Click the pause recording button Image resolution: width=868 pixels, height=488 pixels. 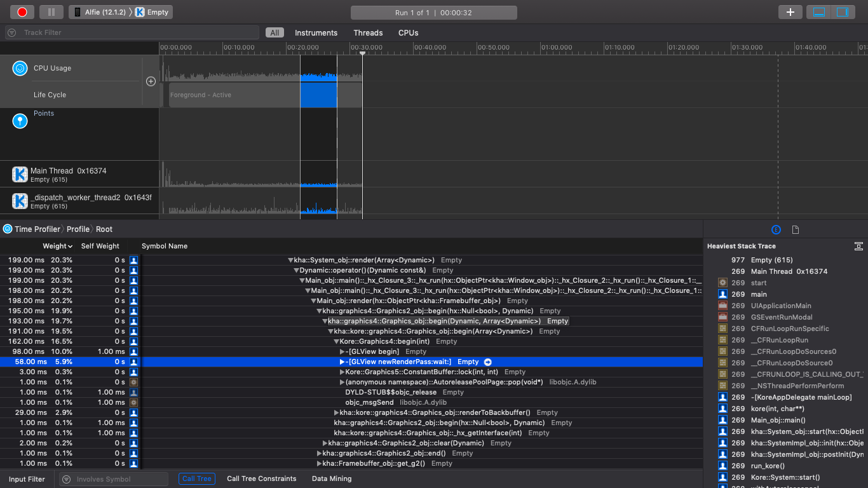click(x=51, y=11)
